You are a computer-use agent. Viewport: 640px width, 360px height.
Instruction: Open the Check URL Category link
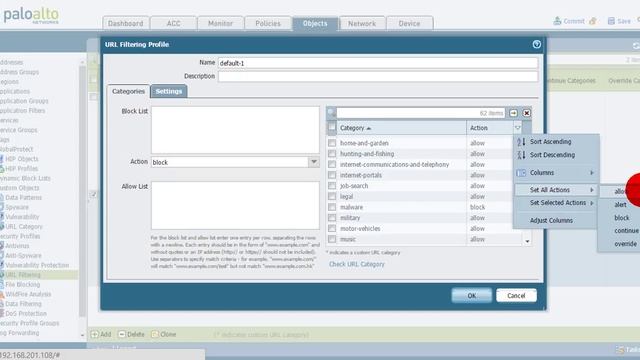pos(357,264)
